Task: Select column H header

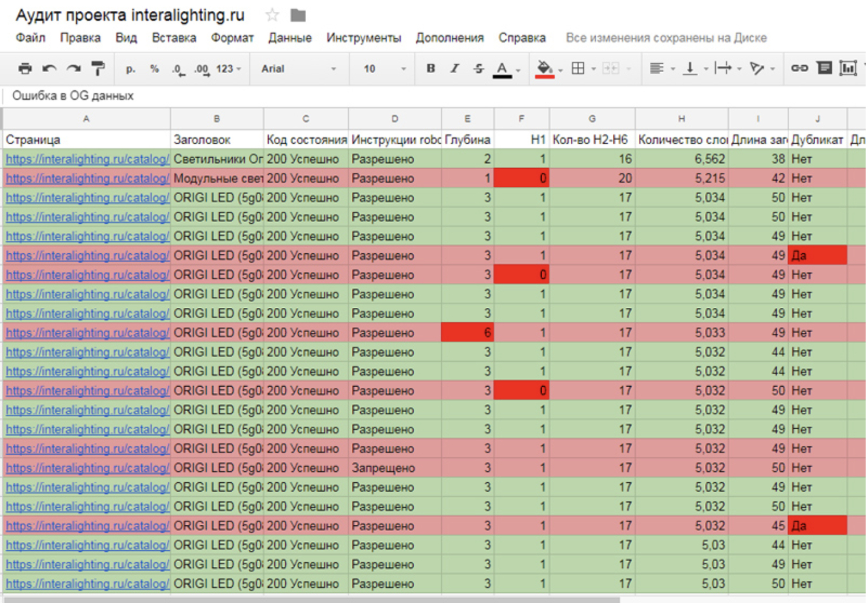Action: click(x=681, y=119)
